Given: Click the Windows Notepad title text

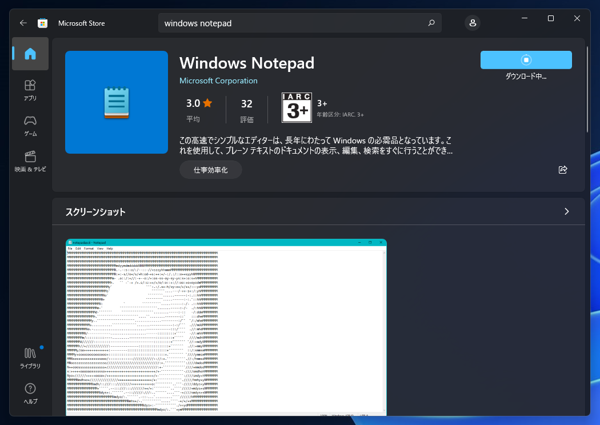Looking at the screenshot, I should tap(247, 63).
